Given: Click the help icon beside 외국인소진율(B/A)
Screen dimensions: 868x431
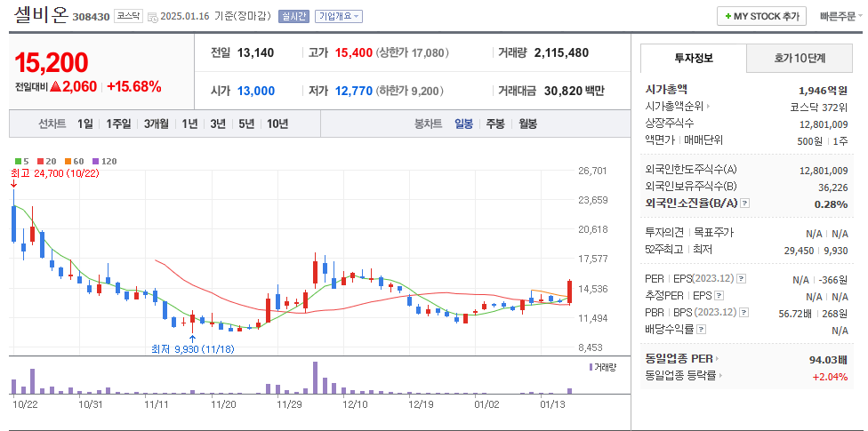Looking at the screenshot, I should click(x=745, y=204).
